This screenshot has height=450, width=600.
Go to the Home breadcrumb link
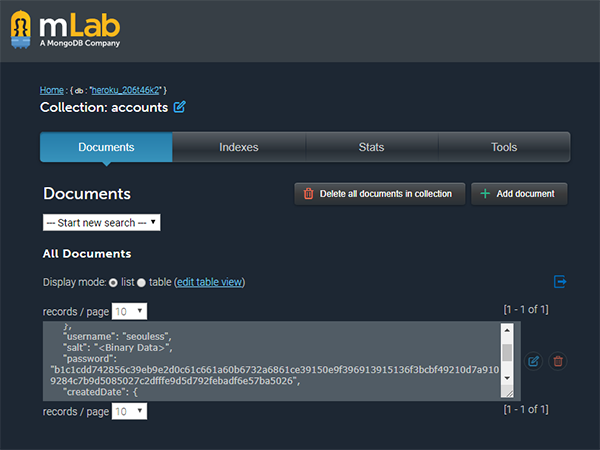pos(52,90)
